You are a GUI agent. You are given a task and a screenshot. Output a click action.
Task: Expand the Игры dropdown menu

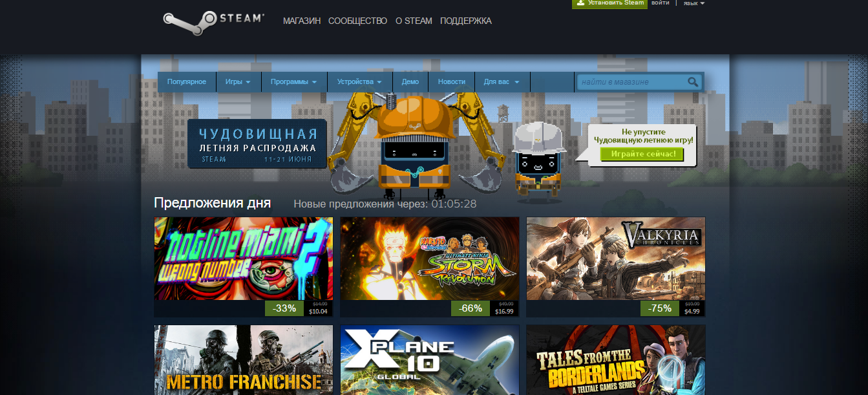pyautogui.click(x=238, y=82)
